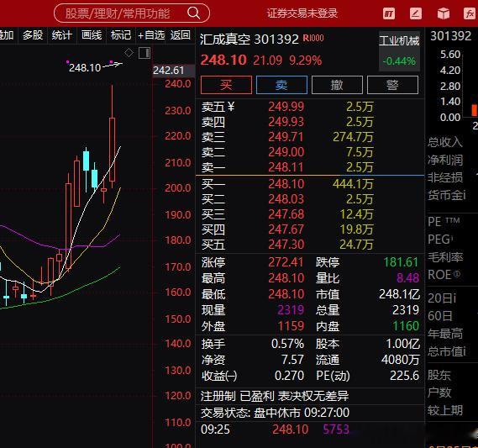Click the 卖三 volume 274.7万

(x=353, y=137)
